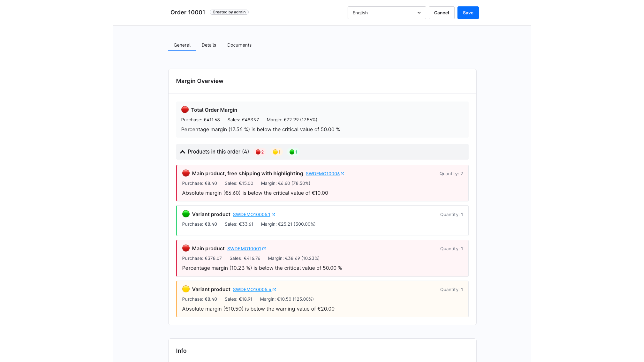644x362 pixels.
Task: Click the dropdown arrow in language selector
Action: point(419,13)
